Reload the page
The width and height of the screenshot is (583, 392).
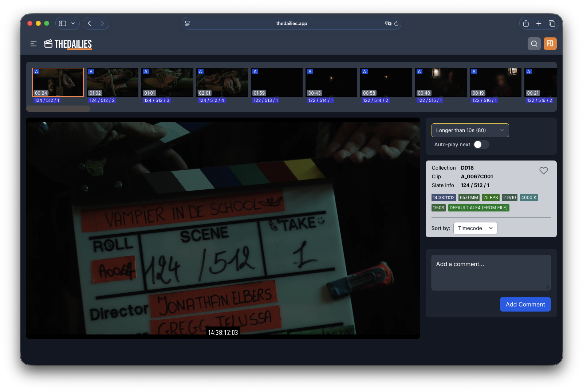[397, 23]
